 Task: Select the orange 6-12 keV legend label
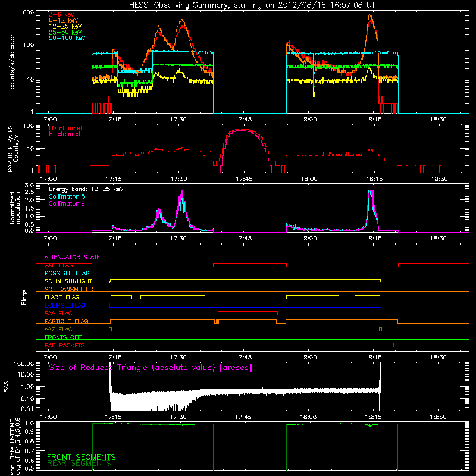point(64,20)
